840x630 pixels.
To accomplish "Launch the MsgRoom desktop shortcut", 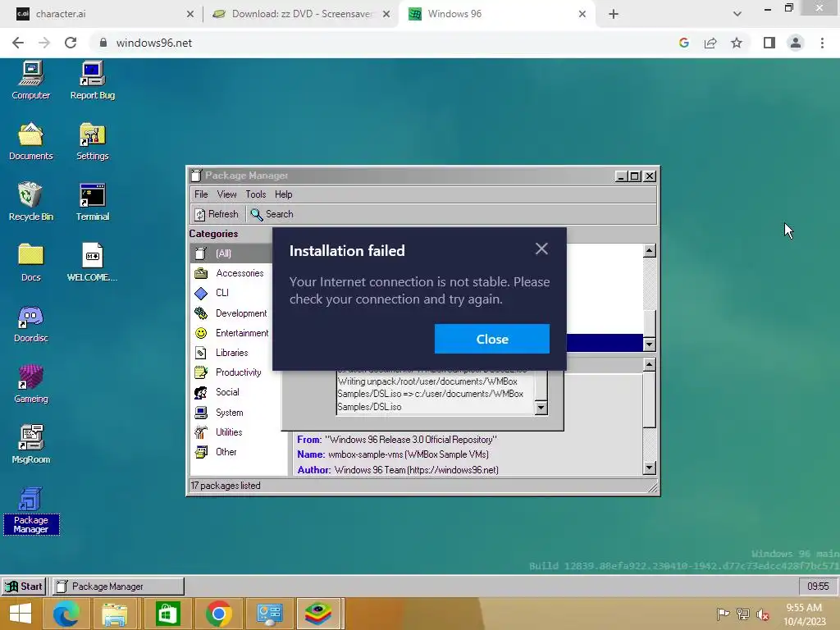I will click(x=30, y=445).
